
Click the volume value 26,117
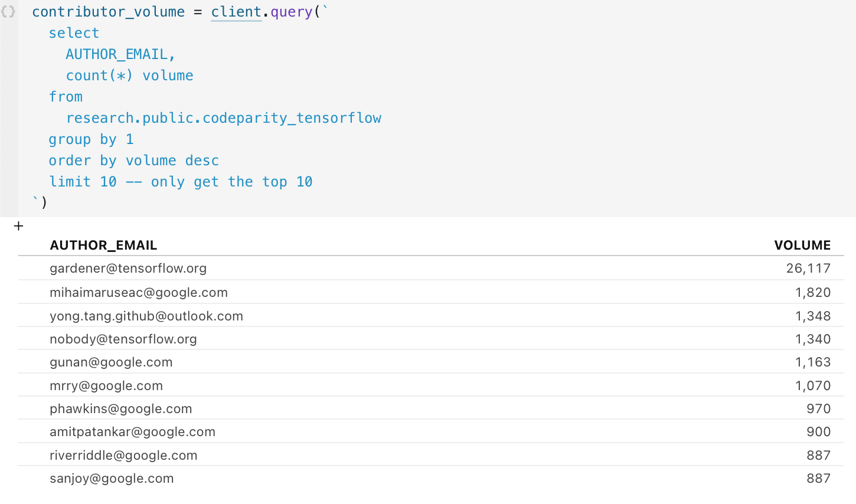(808, 268)
